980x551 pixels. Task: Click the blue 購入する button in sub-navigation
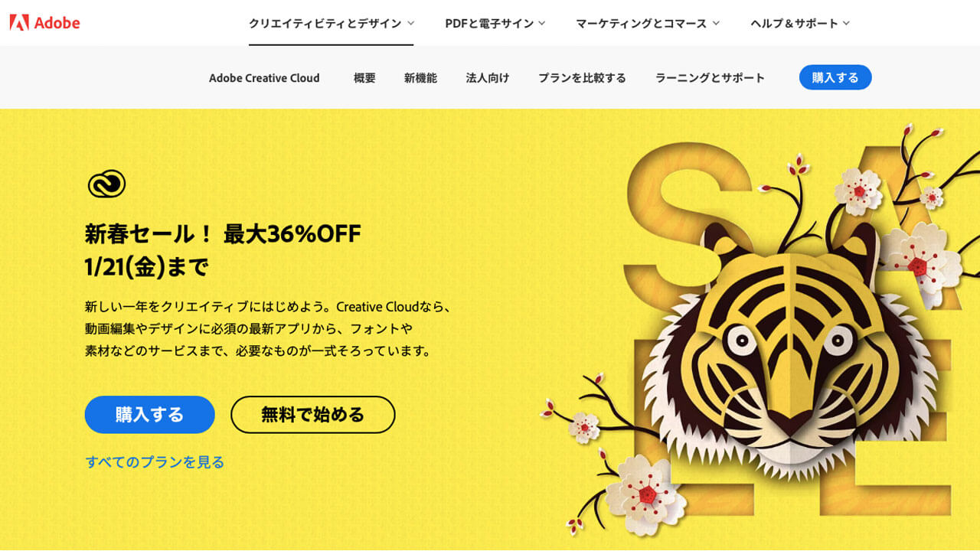pyautogui.click(x=835, y=77)
